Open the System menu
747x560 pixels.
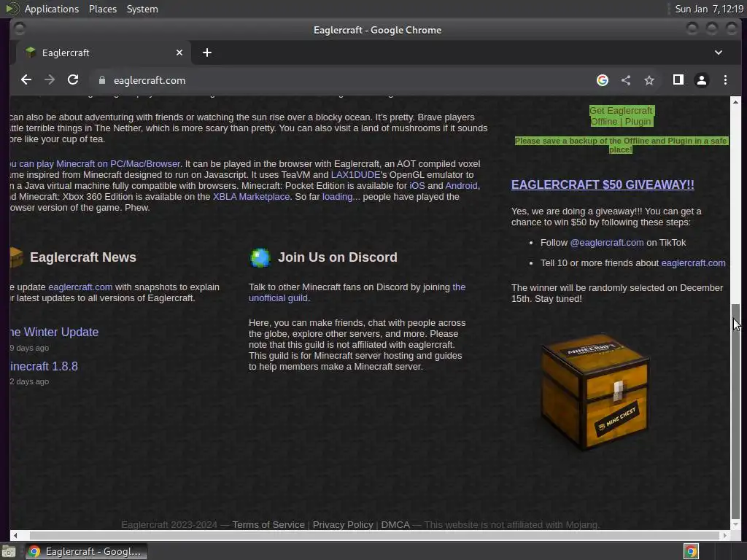(142, 9)
